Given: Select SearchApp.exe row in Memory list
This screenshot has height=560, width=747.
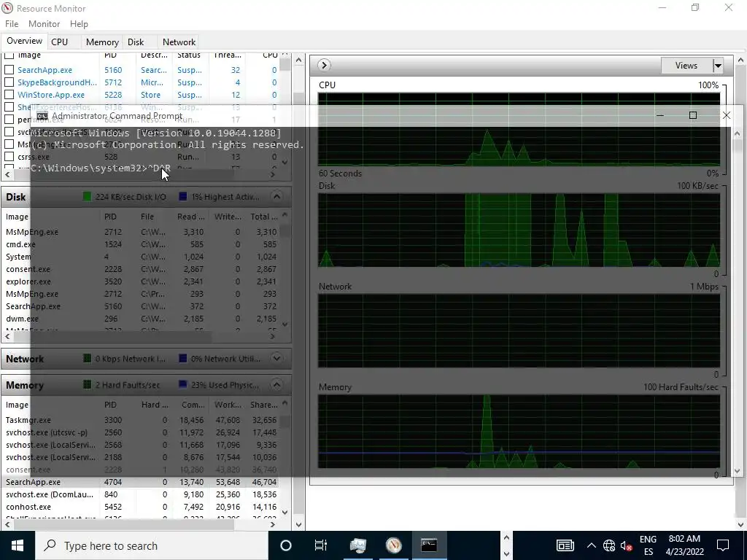Looking at the screenshot, I should 142,482.
